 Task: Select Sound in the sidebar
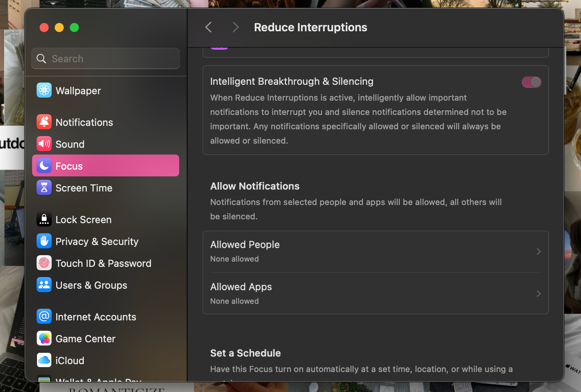(106, 144)
